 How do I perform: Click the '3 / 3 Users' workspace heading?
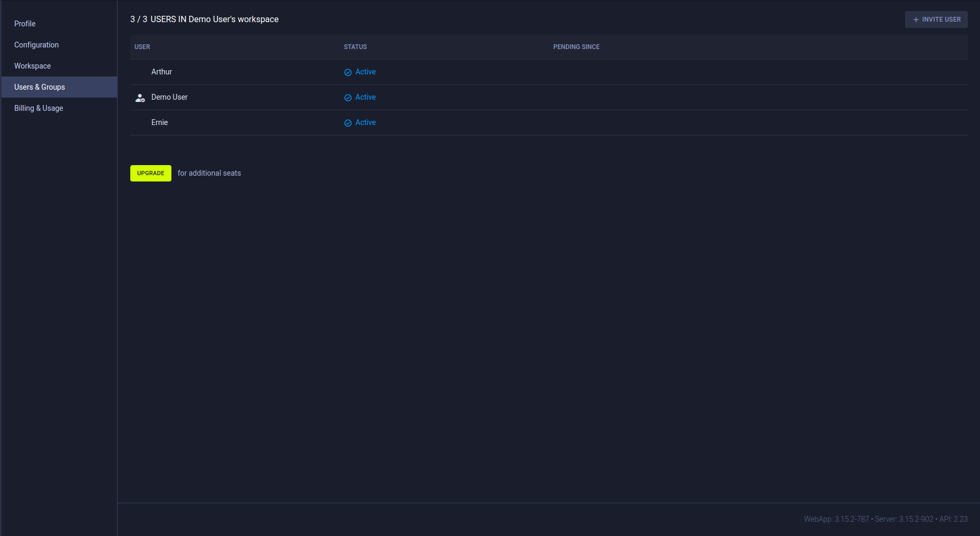(204, 20)
